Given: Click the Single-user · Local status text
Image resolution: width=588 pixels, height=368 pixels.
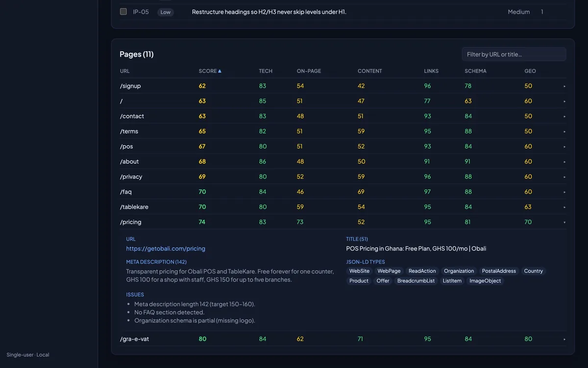Looking at the screenshot, I should click(x=28, y=355).
